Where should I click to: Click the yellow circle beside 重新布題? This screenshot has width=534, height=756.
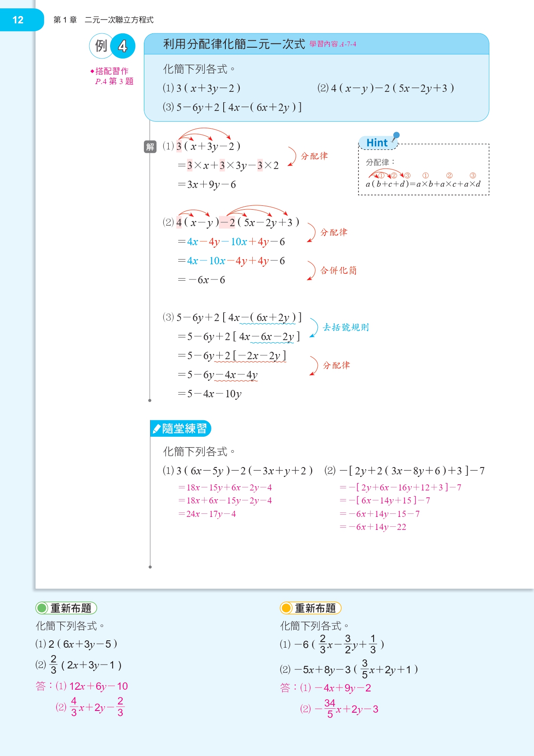287,608
